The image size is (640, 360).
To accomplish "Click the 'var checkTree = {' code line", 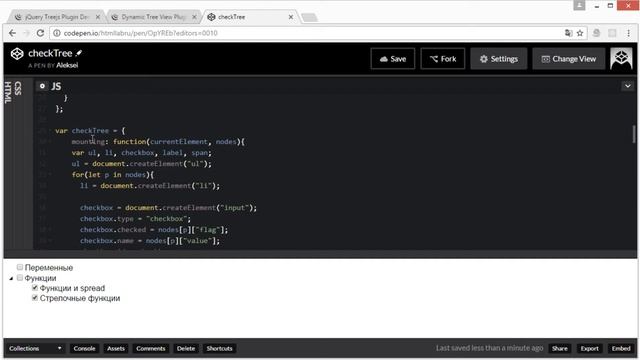I will tap(90, 131).
